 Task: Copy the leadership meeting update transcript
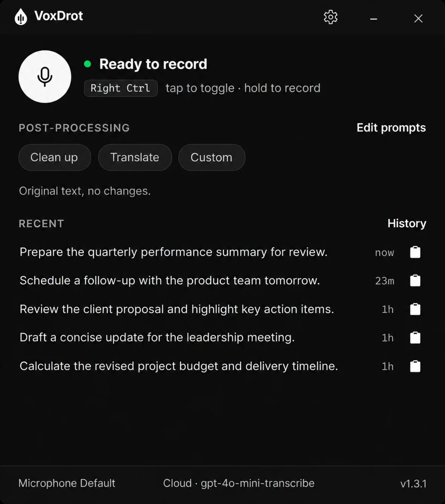(415, 337)
